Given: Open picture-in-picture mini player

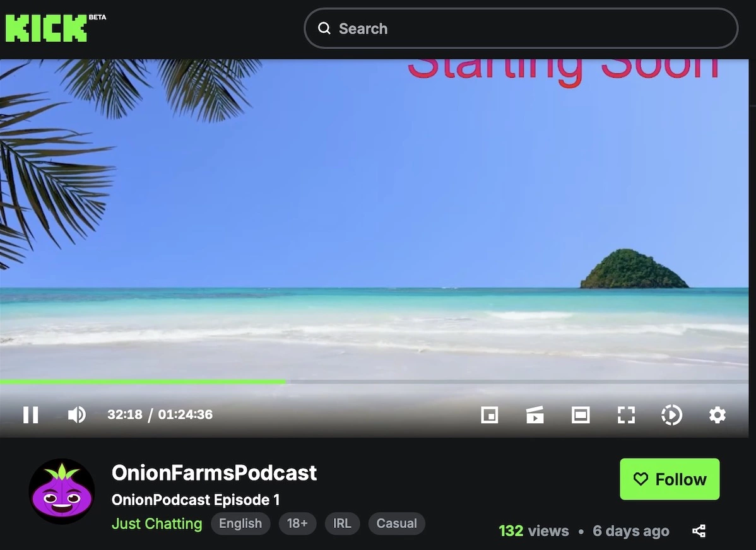Looking at the screenshot, I should coord(489,414).
